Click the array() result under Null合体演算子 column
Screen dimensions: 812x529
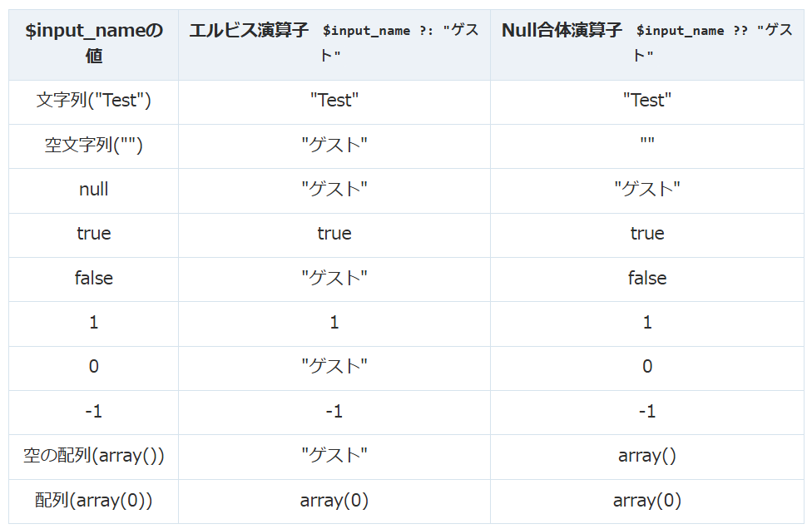tap(647, 456)
